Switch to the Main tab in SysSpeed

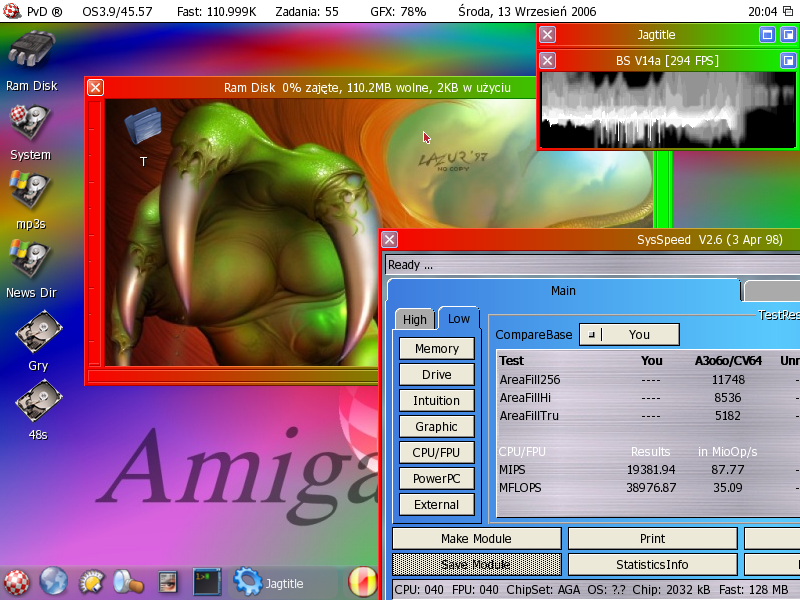563,290
